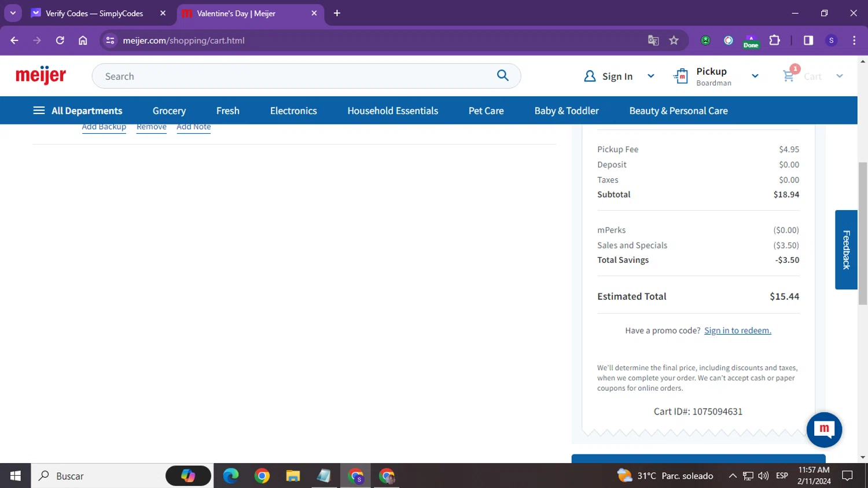Toggle the browser side panel icon
Screen dimensions: 868x488
[808, 41]
